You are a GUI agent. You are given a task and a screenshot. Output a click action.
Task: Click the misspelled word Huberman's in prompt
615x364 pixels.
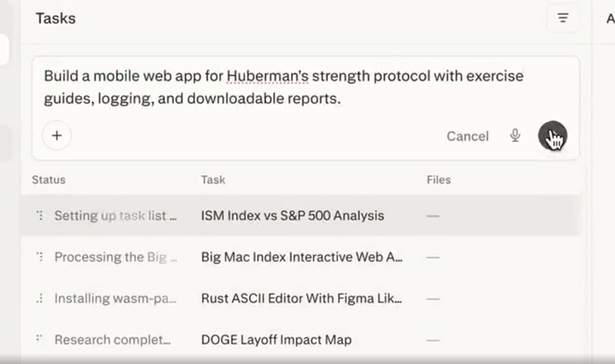(267, 77)
